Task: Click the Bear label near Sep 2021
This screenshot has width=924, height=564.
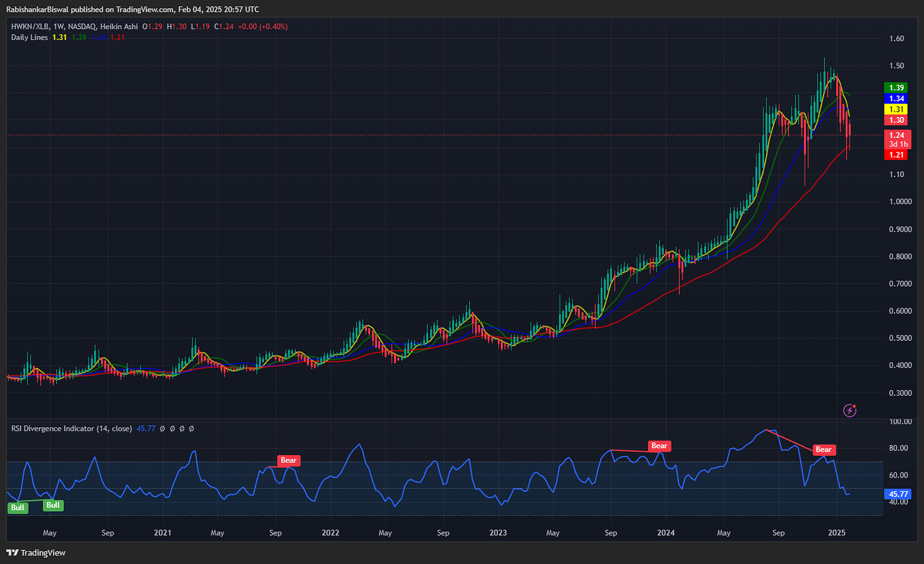Action: point(288,460)
